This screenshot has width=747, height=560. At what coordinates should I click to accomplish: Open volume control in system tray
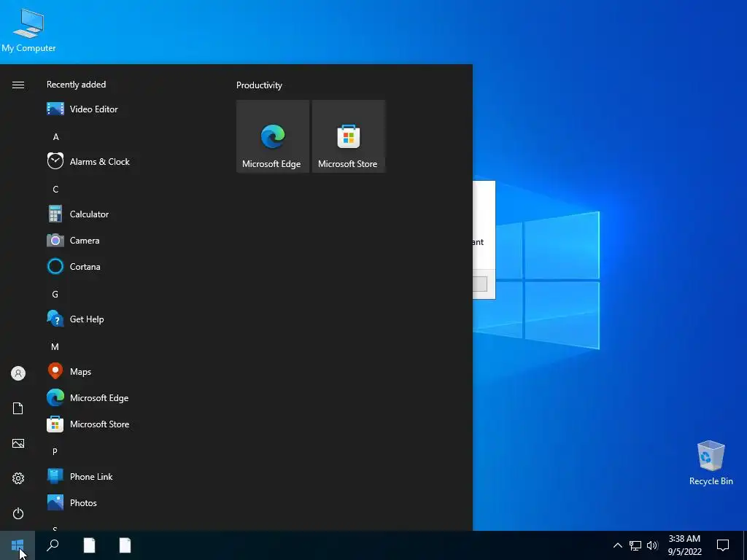coord(652,545)
